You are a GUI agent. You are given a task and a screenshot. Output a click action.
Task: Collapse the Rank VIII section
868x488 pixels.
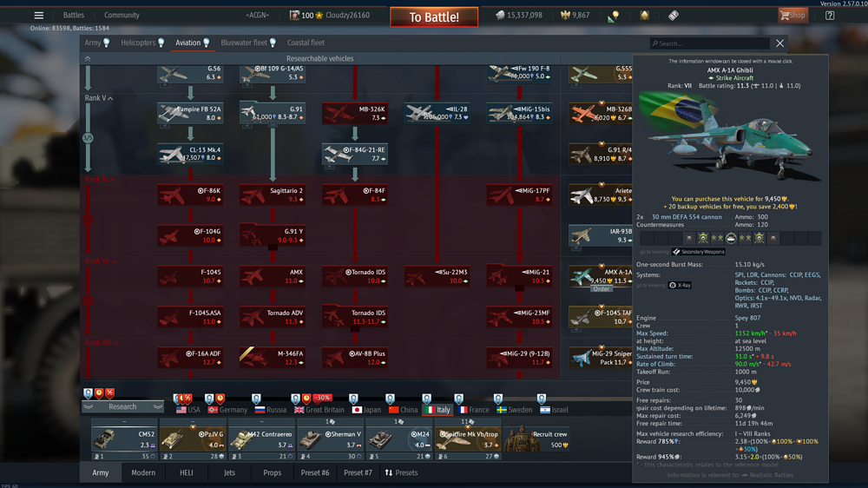[x=102, y=342]
